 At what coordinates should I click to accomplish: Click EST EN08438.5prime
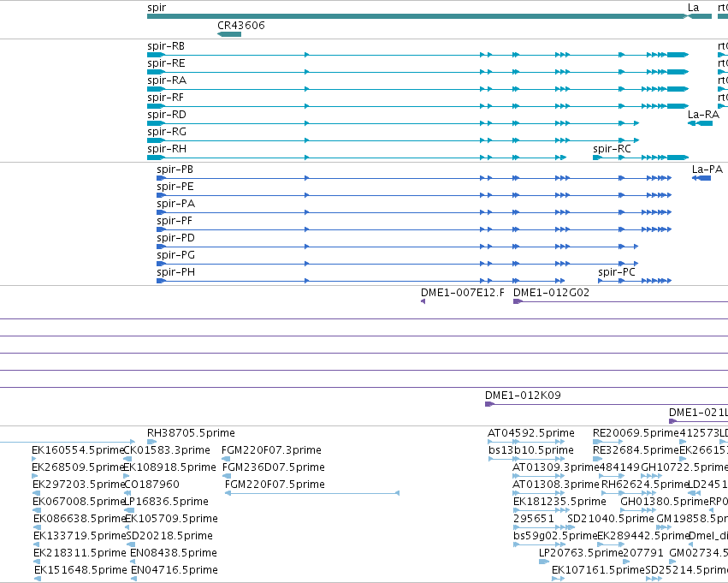pyautogui.click(x=133, y=562)
